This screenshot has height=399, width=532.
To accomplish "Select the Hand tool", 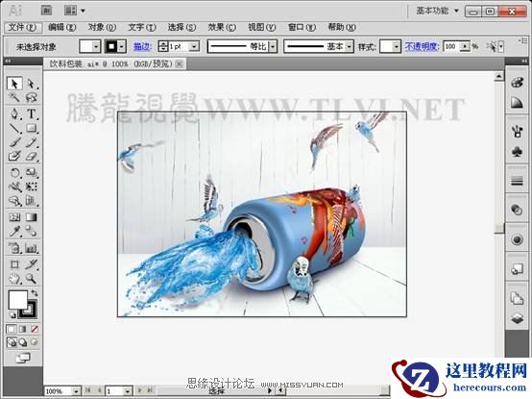I will tap(14, 279).
